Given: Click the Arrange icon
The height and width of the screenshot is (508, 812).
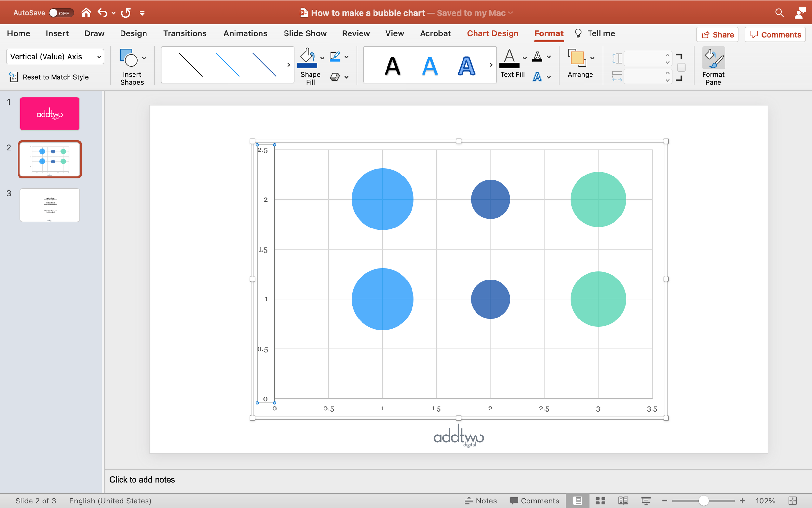Looking at the screenshot, I should click(x=577, y=58).
